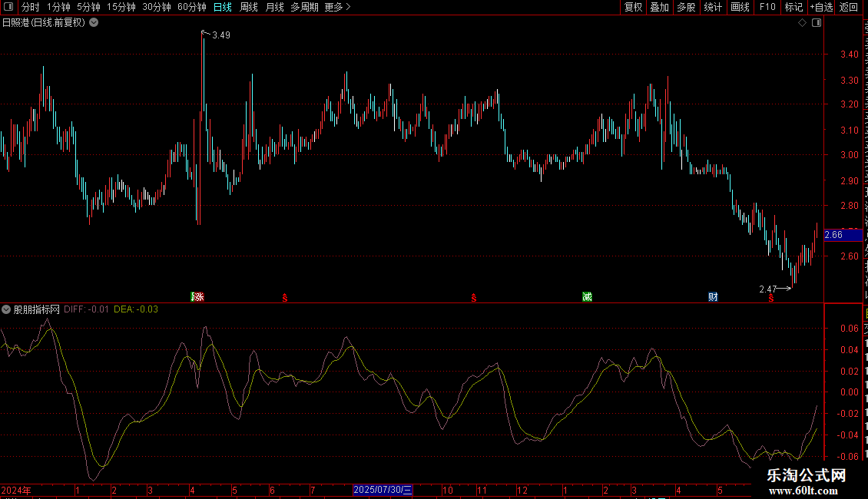The width and height of the screenshot is (868, 499).
Task: Switch to 月线 monthly chart
Action: point(274,7)
